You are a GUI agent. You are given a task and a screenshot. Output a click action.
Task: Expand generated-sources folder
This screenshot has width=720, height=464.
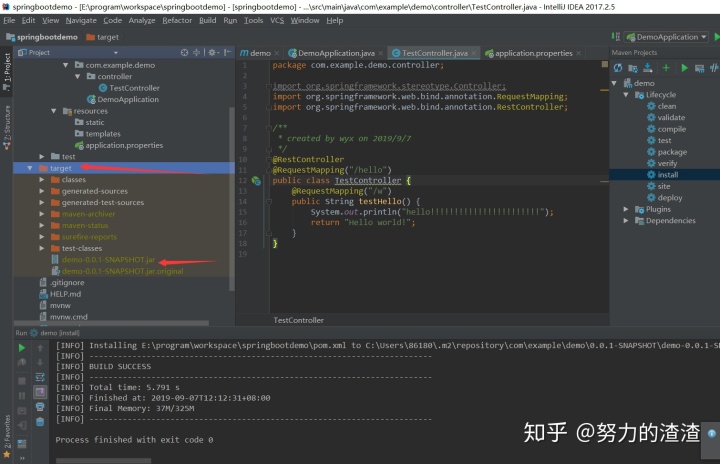click(x=42, y=191)
